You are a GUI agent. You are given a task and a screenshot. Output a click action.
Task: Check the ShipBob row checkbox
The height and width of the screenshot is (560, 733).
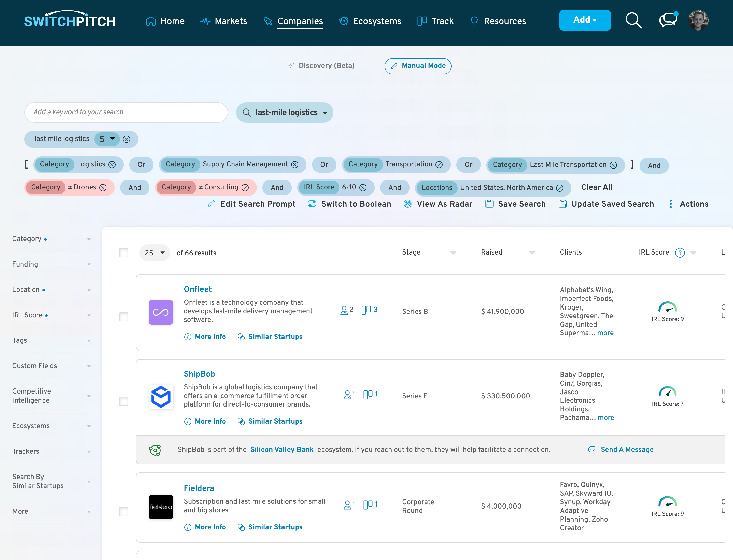tap(124, 401)
